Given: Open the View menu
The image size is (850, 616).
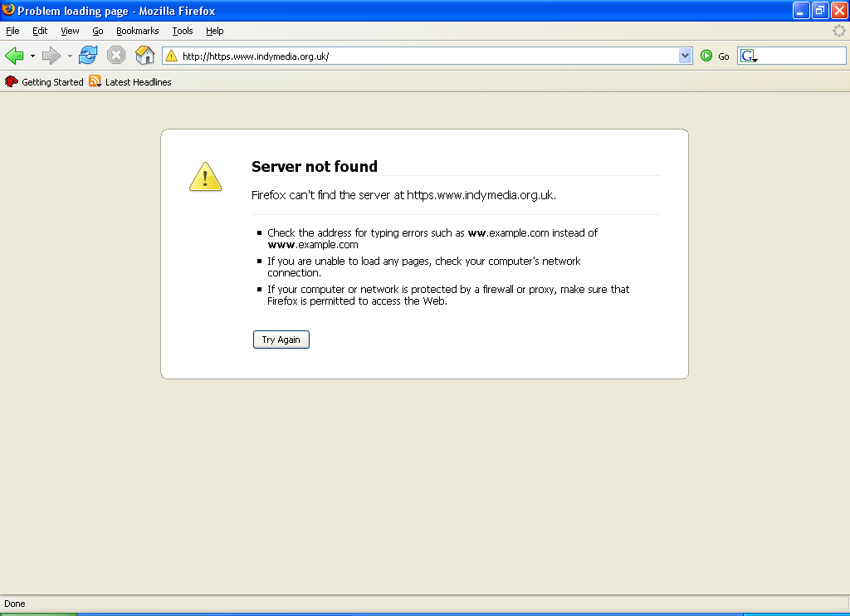Looking at the screenshot, I should click(x=70, y=31).
